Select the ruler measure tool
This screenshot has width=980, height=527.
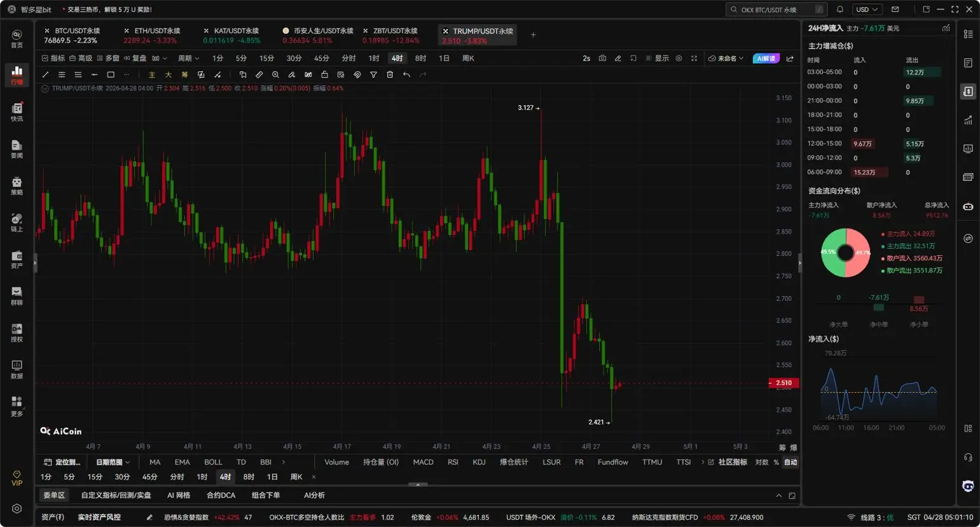coord(259,74)
